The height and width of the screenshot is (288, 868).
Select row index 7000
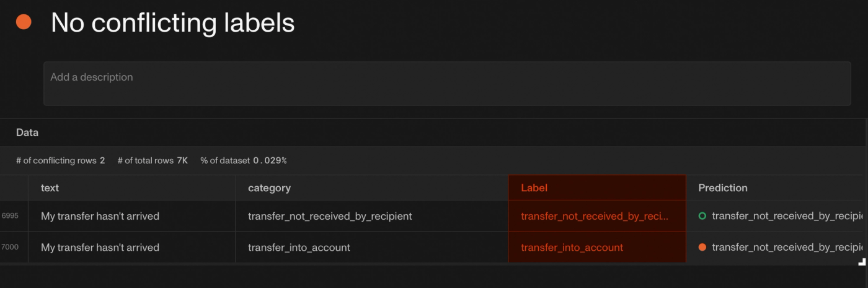pyautogui.click(x=10, y=247)
